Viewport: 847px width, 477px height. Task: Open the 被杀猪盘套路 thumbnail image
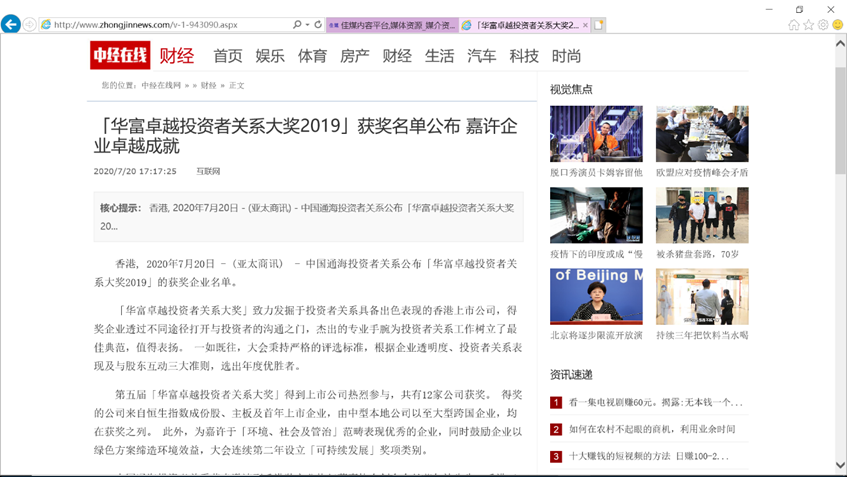(x=702, y=215)
